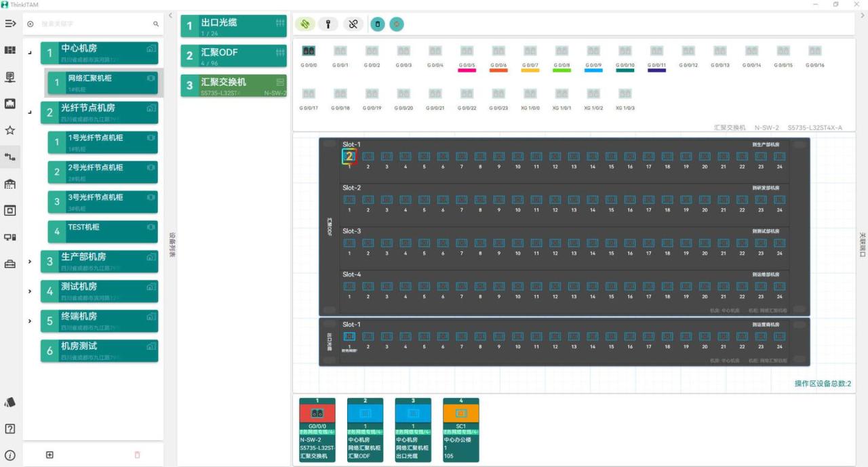Click port XG 1/0/0 on the switch
Image resolution: width=868 pixels, height=467 pixels.
[530, 95]
